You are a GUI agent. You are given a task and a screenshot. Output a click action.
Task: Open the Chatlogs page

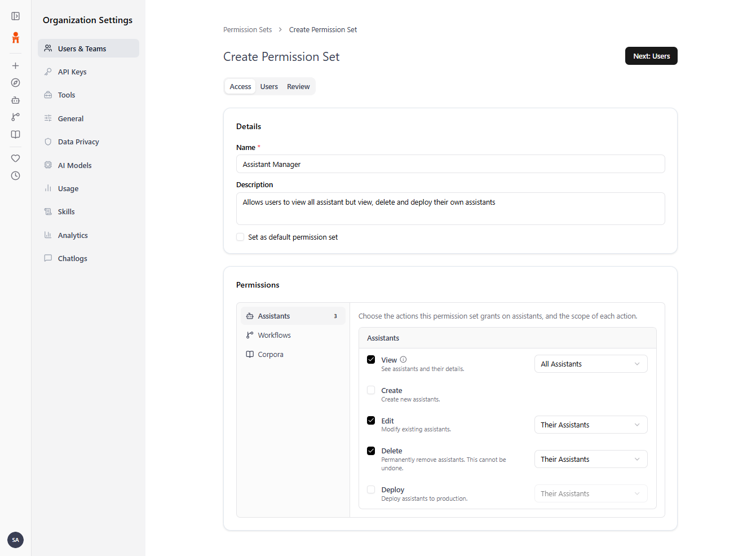89,258
